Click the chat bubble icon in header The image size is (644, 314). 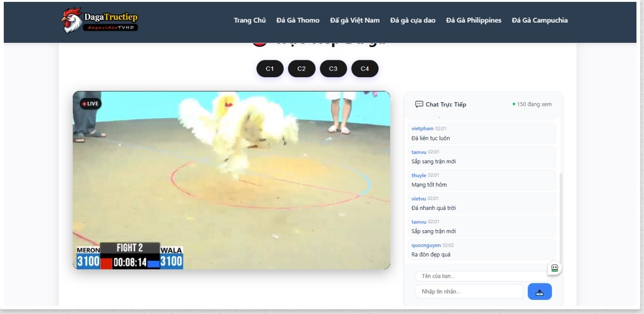coord(419,105)
